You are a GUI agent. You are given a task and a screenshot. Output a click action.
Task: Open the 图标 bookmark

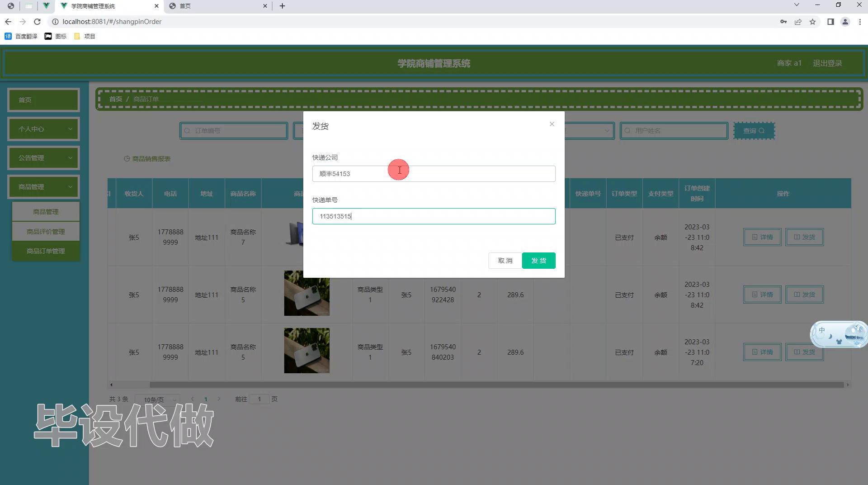tap(56, 36)
